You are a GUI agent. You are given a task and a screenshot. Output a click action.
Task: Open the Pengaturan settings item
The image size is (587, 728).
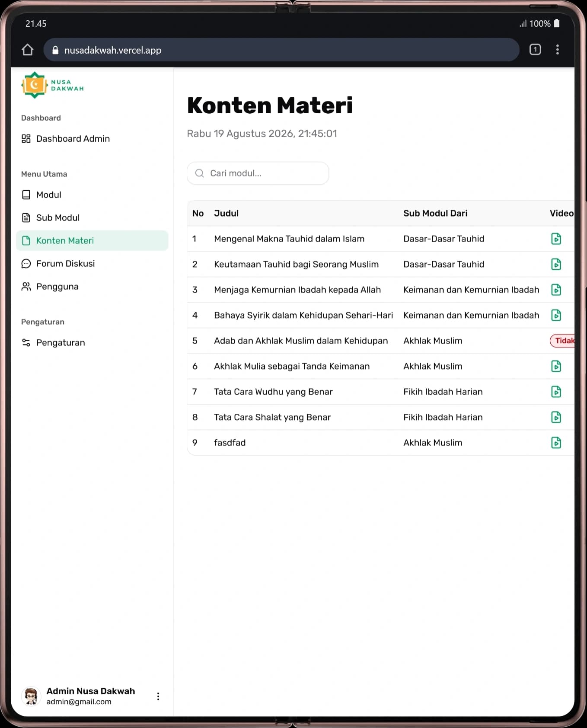92,343
